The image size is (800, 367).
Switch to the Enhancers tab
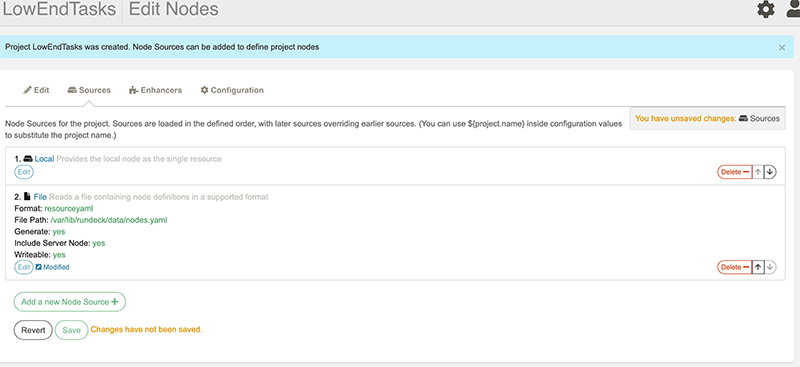(x=156, y=90)
